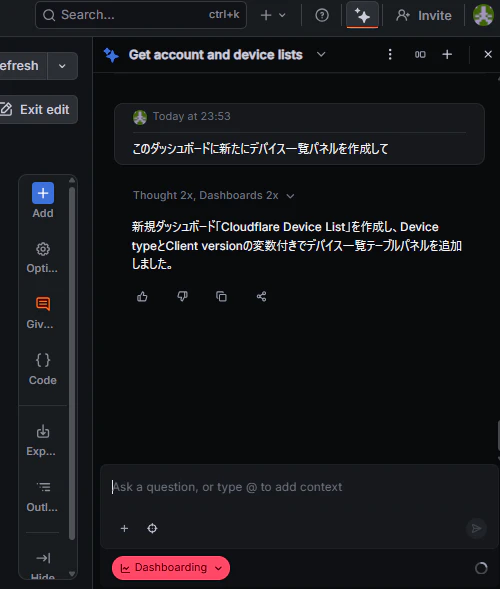Image resolution: width=500 pixels, height=589 pixels.
Task: Open the Outline list icon
Action: (44, 487)
